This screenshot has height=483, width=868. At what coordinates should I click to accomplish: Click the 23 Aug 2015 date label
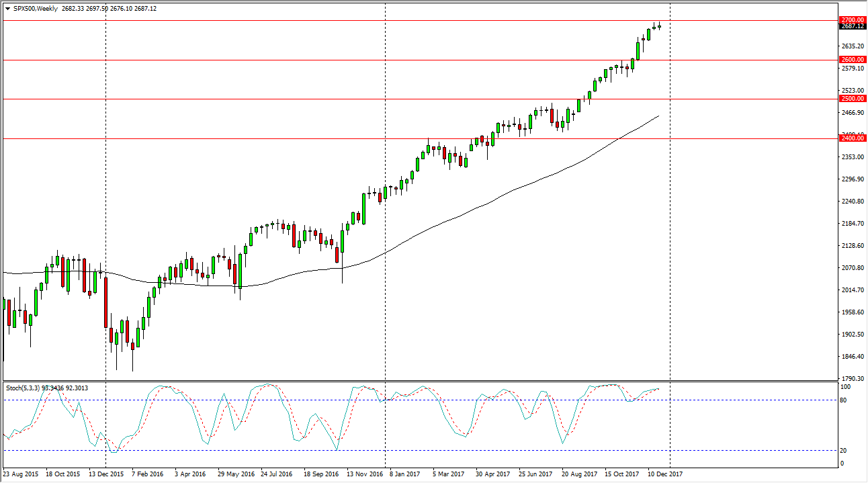click(x=21, y=474)
